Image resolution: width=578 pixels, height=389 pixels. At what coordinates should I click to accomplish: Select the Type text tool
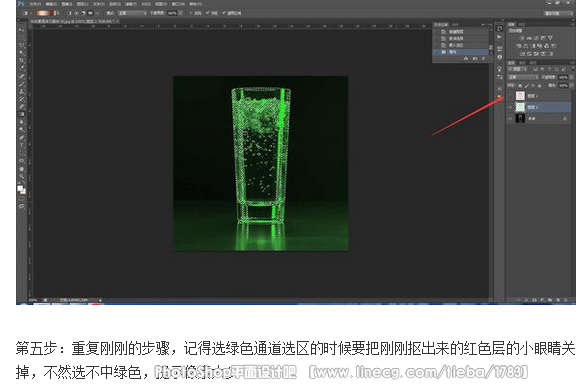pos(21,145)
